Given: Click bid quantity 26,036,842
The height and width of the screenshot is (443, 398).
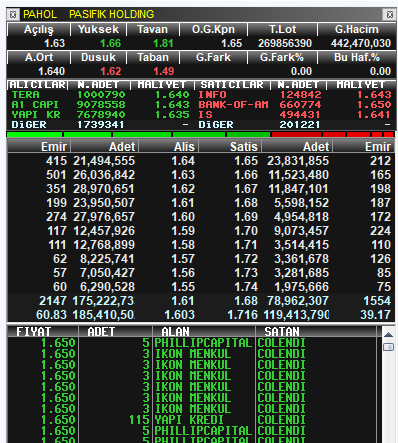Looking at the screenshot, I should coord(104,175).
